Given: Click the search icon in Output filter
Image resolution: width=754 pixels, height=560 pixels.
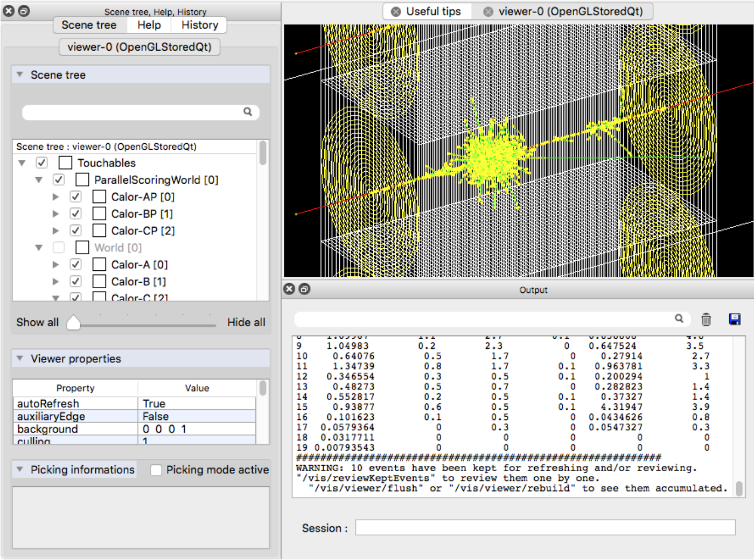Looking at the screenshot, I should (679, 319).
